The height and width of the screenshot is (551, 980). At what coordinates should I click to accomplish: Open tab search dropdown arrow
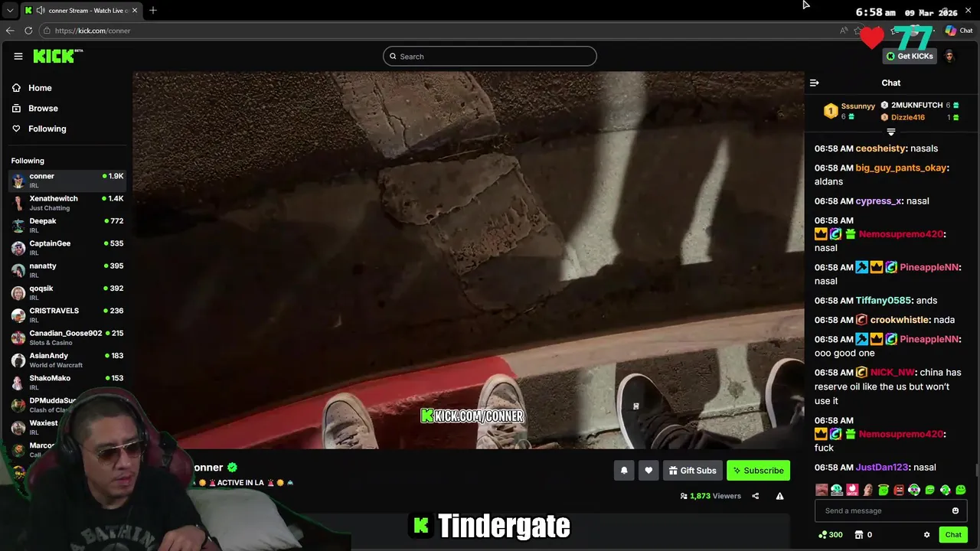click(x=9, y=11)
